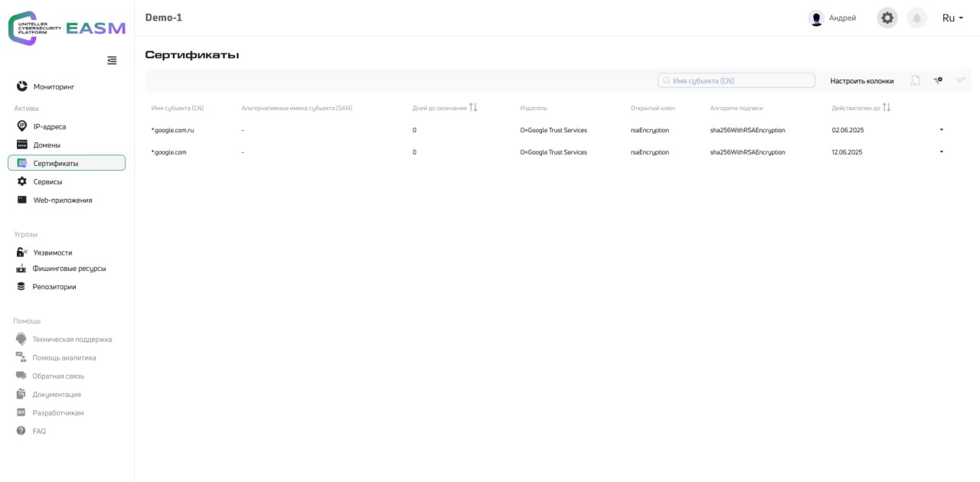The image size is (980, 482).
Task: Open the Документация link in the help section
Action: point(56,394)
